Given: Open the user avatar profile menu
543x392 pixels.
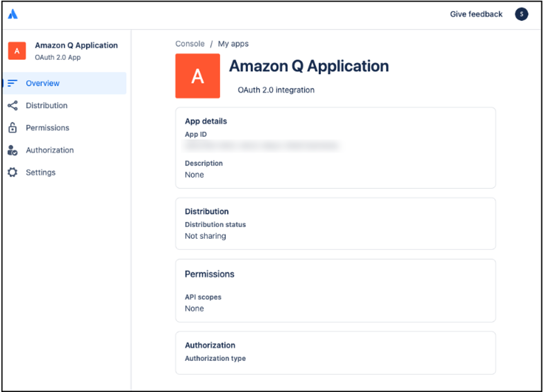Looking at the screenshot, I should point(521,14).
